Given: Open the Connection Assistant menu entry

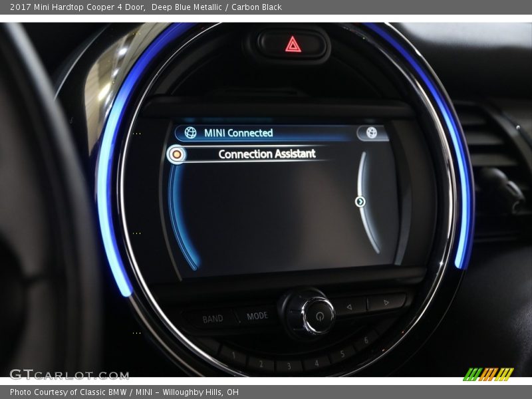Looking at the screenshot, I should 267,154.
